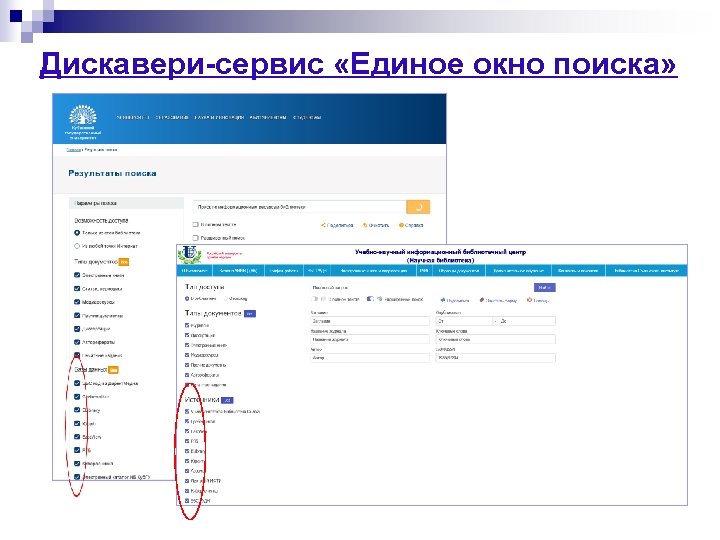Open the last tab of the library navigation bar
The image size is (720, 540).
click(x=647, y=271)
